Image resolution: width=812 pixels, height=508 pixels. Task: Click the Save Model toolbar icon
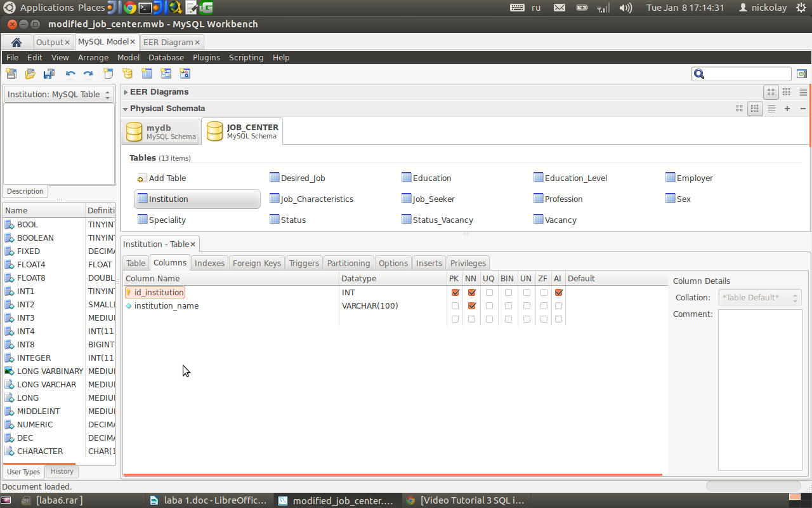click(x=49, y=74)
